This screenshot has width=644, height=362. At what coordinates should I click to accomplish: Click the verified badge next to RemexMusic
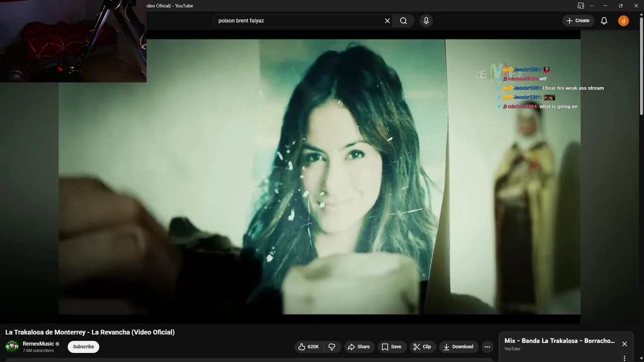click(57, 344)
